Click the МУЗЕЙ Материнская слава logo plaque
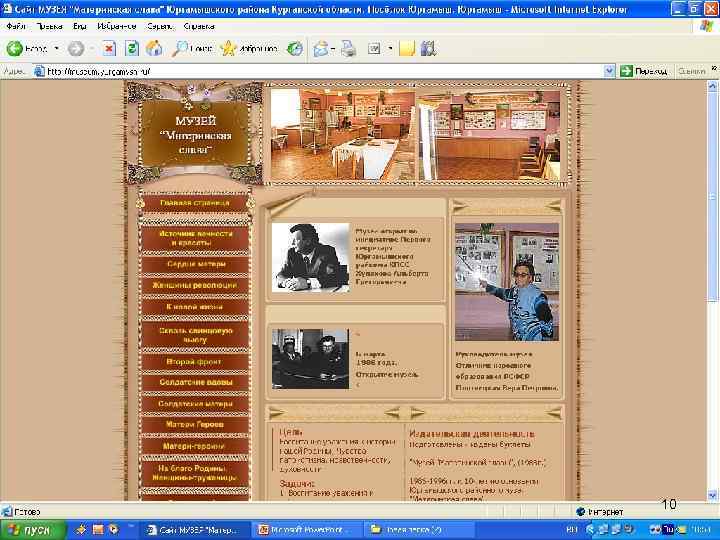 coord(196,135)
